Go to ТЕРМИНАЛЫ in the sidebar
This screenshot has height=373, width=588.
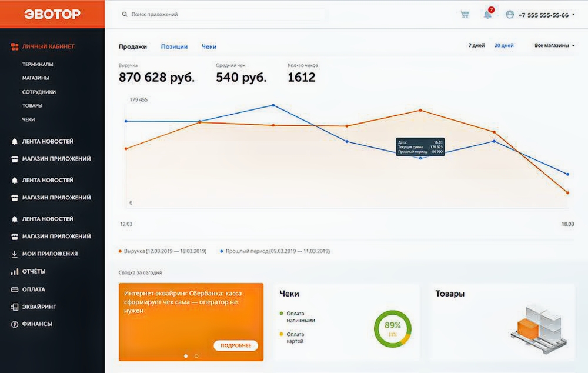click(x=38, y=64)
